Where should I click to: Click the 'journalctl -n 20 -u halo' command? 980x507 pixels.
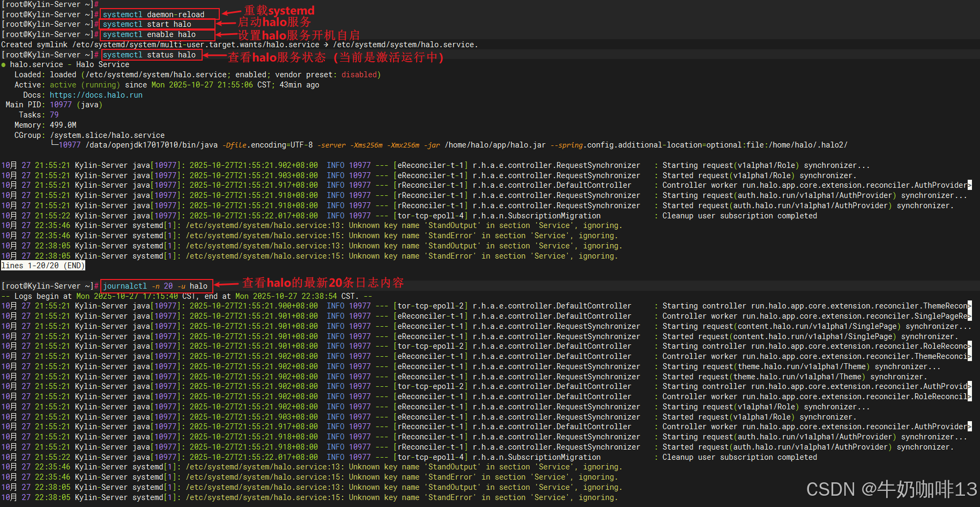coord(155,286)
